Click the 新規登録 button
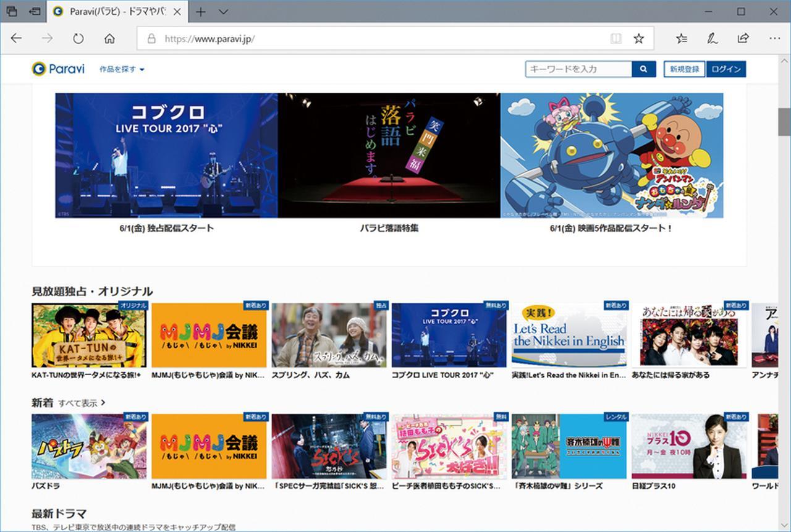Viewport: 791px width, 532px height. tap(684, 69)
